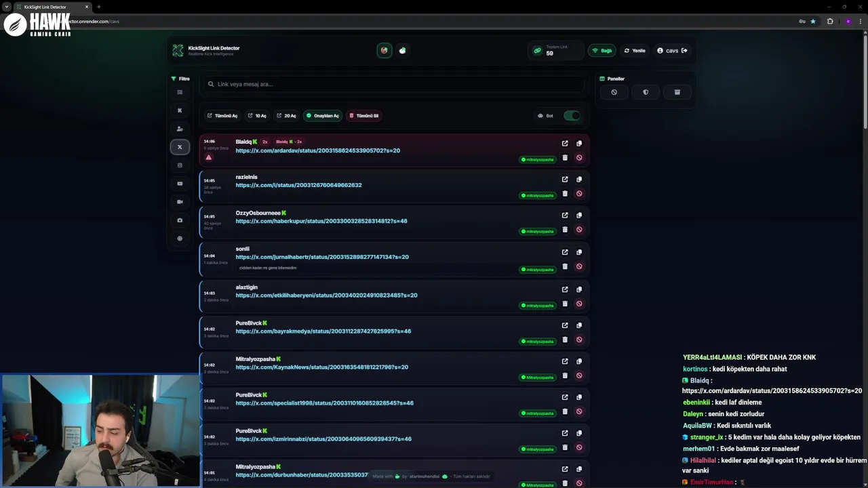Viewport: 868px width, 488px height.
Task: Click the 10 Aç button
Action: (257, 116)
